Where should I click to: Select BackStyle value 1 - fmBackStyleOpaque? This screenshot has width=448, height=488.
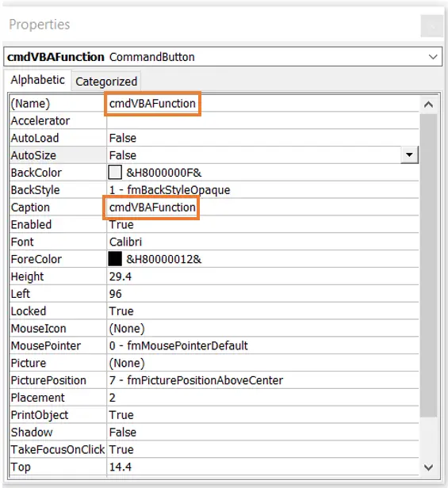170,190
